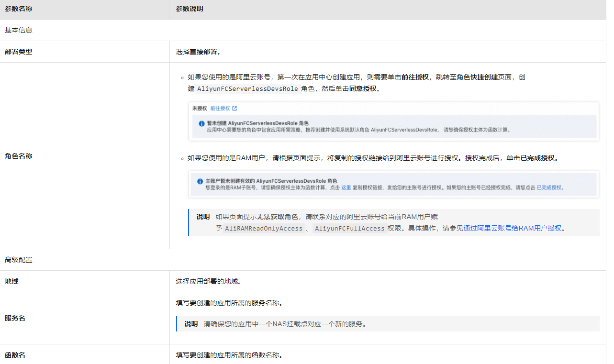Click the 角色名称 parameter cell
The image size is (614, 364).
[85, 156]
